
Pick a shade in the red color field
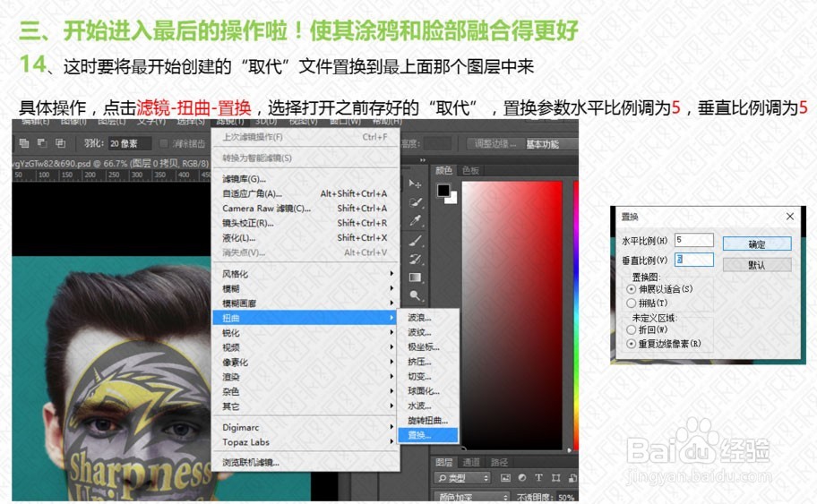pyautogui.click(x=512, y=314)
